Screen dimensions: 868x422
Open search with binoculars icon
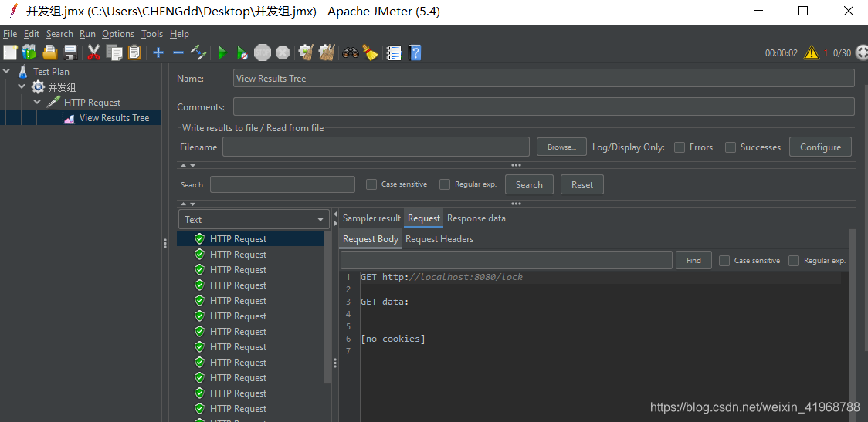tap(351, 53)
